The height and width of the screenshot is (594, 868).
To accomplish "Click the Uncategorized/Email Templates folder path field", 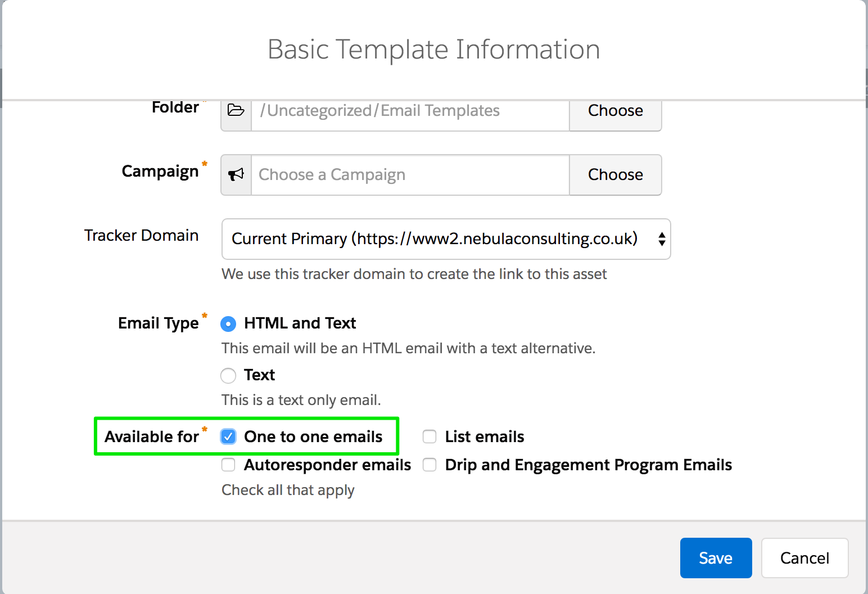I will (x=410, y=111).
